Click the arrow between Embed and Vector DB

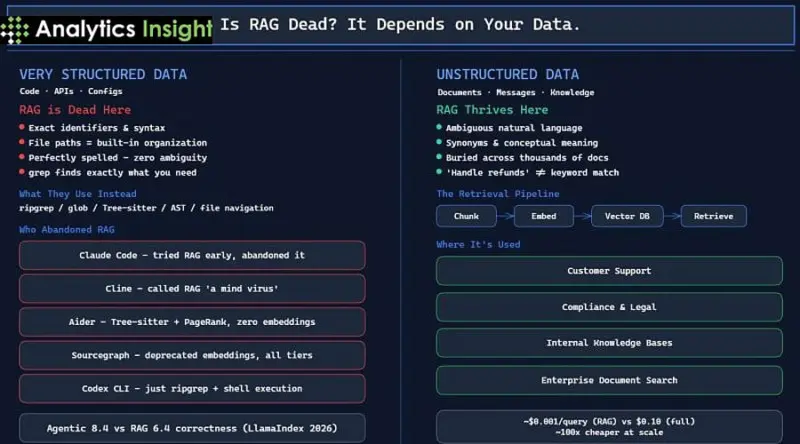[x=584, y=216]
